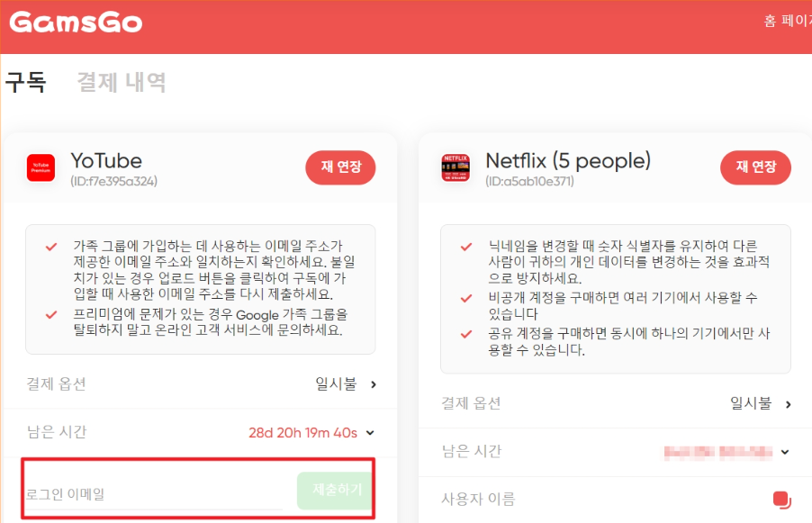Select the YoTube title text
The image size is (812, 523).
(x=106, y=161)
